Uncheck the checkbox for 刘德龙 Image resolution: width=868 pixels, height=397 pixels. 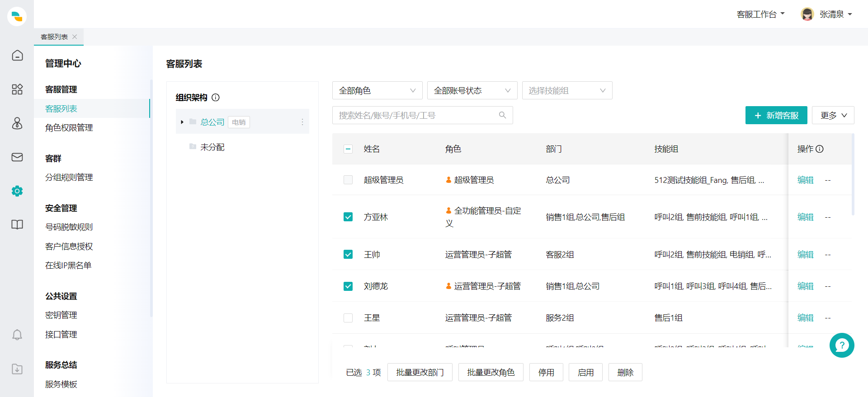(348, 286)
